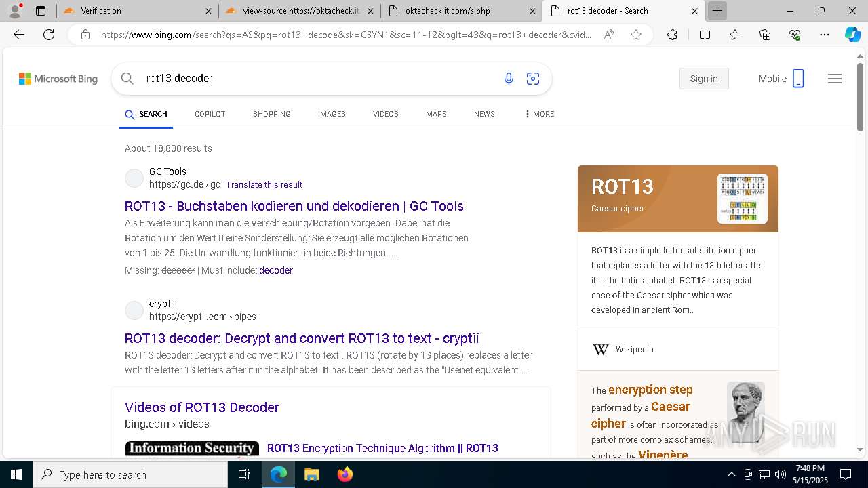Select the COPILOT search tab
The image size is (868, 488).
[210, 114]
